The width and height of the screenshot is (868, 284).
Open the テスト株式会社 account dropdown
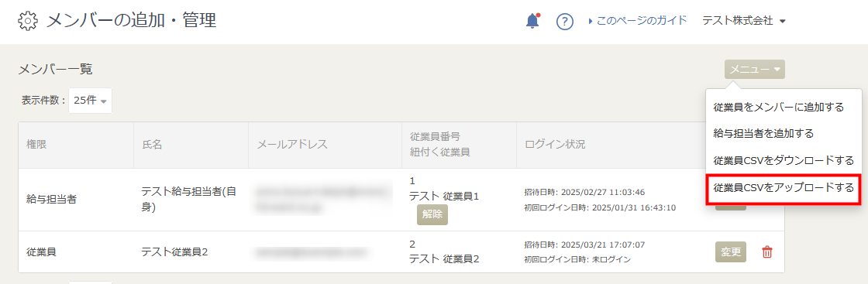(x=744, y=21)
